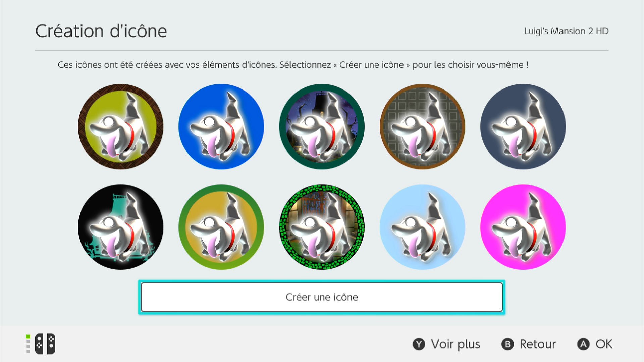Click the Y Voir plus option
The width and height of the screenshot is (644, 362).
(x=446, y=344)
